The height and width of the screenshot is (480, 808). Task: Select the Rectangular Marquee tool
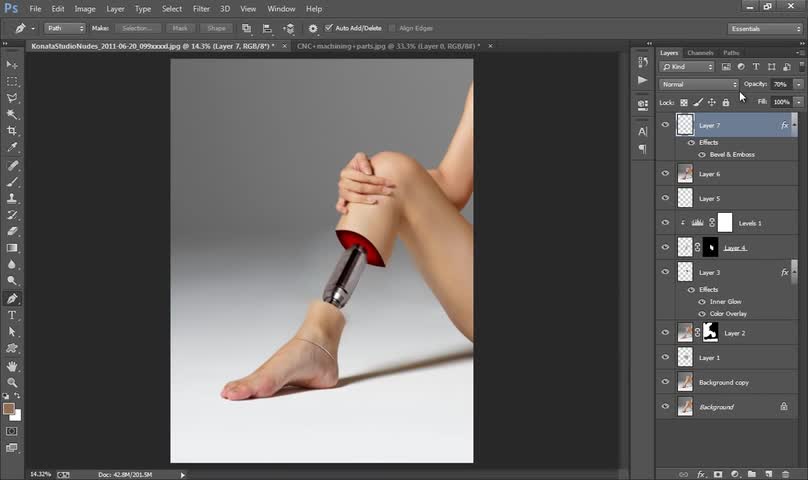click(12, 81)
